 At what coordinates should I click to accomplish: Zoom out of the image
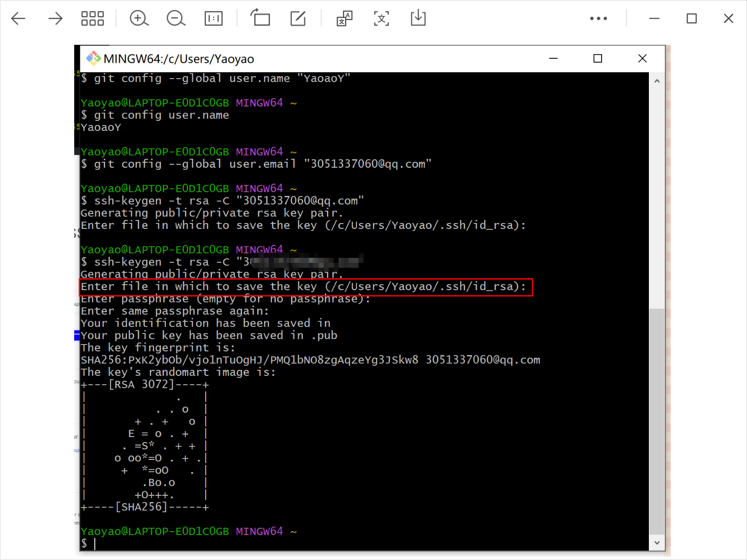point(176,19)
